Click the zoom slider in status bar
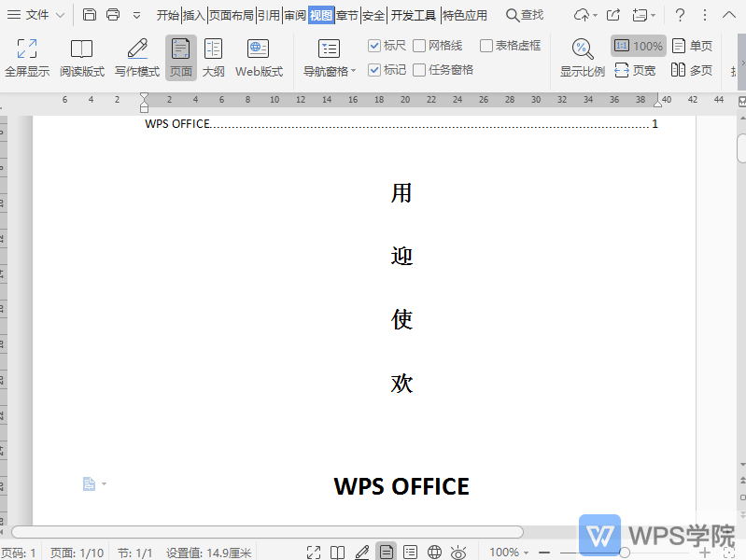This screenshot has width=746, height=560. (625, 553)
